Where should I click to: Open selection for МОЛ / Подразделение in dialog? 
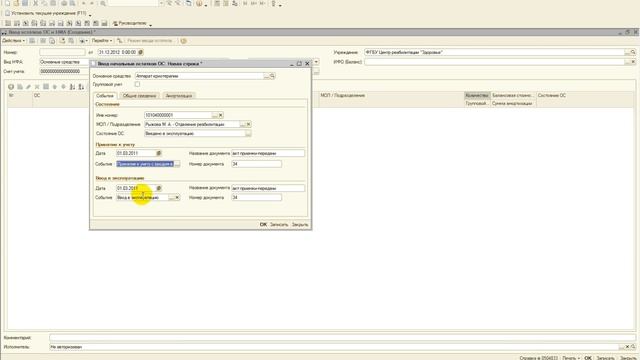coord(242,124)
